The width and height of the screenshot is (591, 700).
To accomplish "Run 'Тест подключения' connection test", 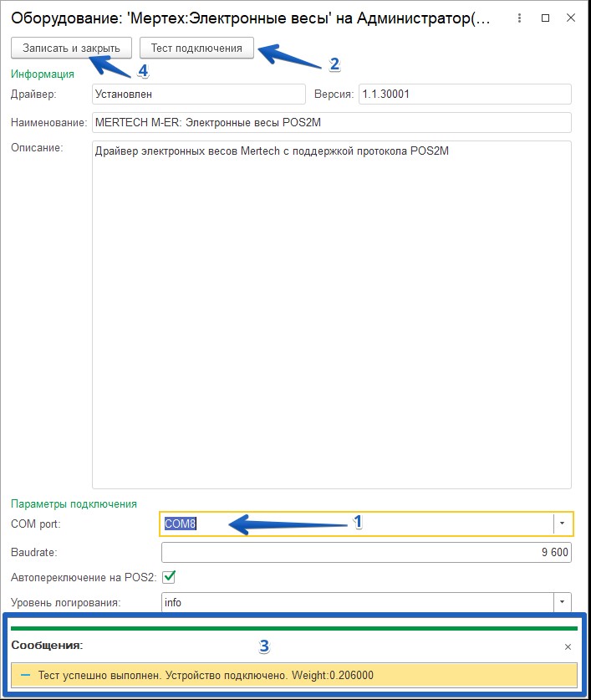I will [x=196, y=48].
